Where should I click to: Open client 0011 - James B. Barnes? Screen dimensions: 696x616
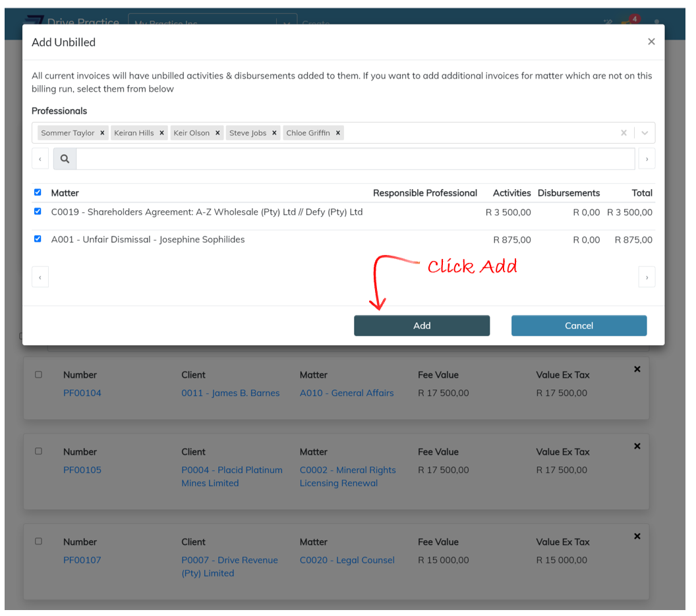230,393
